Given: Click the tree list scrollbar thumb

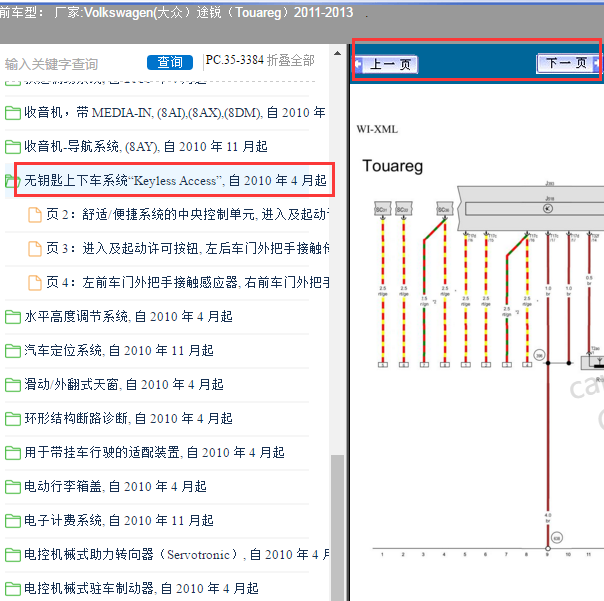Looking at the screenshot, I should pyautogui.click(x=337, y=528).
